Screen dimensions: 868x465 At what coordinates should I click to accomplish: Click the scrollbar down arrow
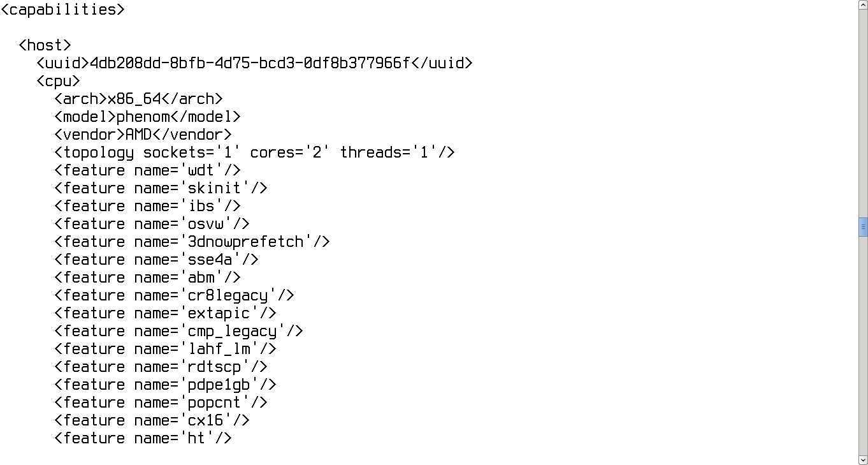click(863, 459)
